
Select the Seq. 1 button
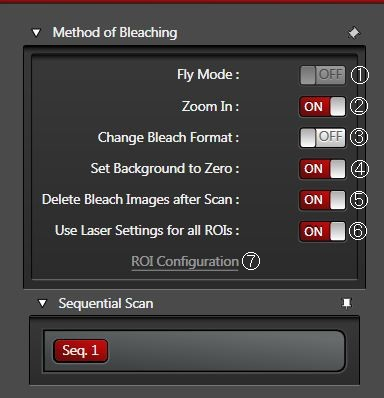click(80, 351)
